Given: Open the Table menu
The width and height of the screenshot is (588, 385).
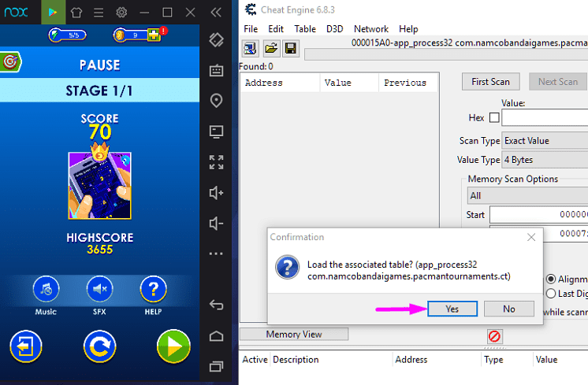Looking at the screenshot, I should click(305, 29).
